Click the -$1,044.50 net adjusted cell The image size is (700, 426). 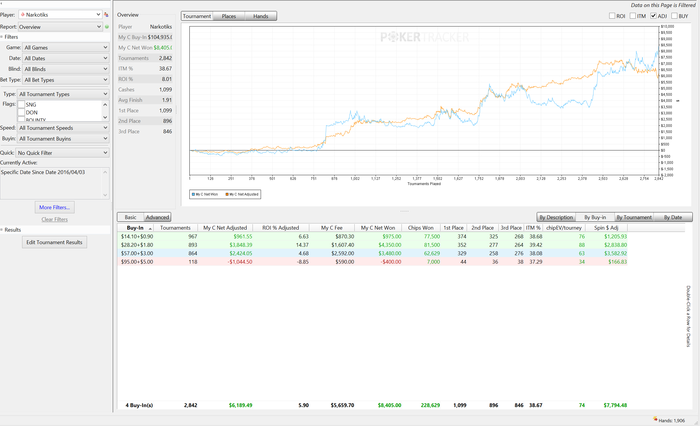[x=240, y=262]
